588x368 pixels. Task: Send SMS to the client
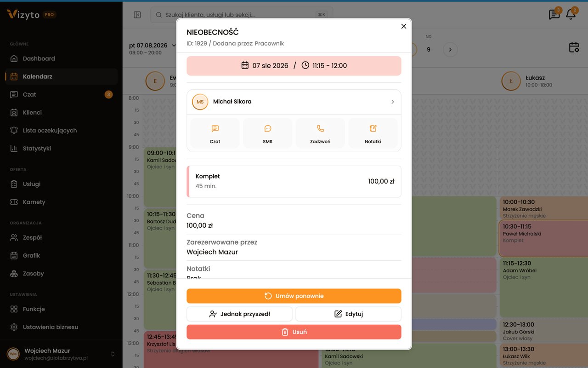point(268,133)
